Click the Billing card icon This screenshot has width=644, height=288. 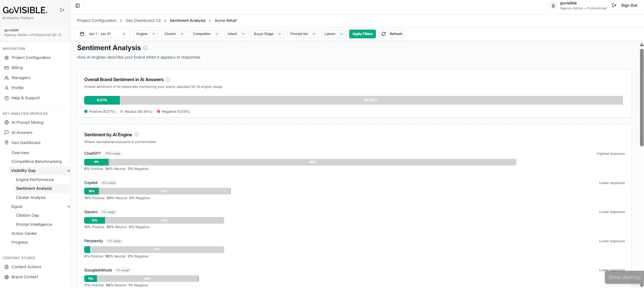pos(6,68)
